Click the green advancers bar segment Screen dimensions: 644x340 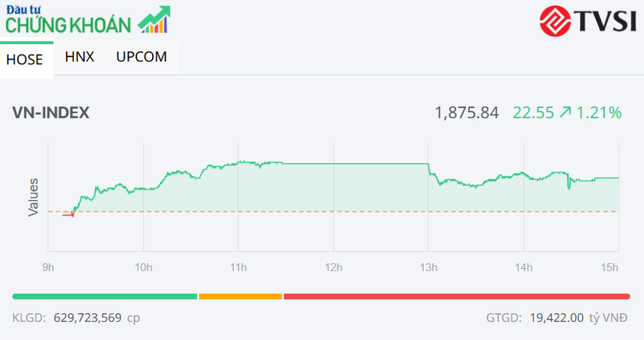105,297
